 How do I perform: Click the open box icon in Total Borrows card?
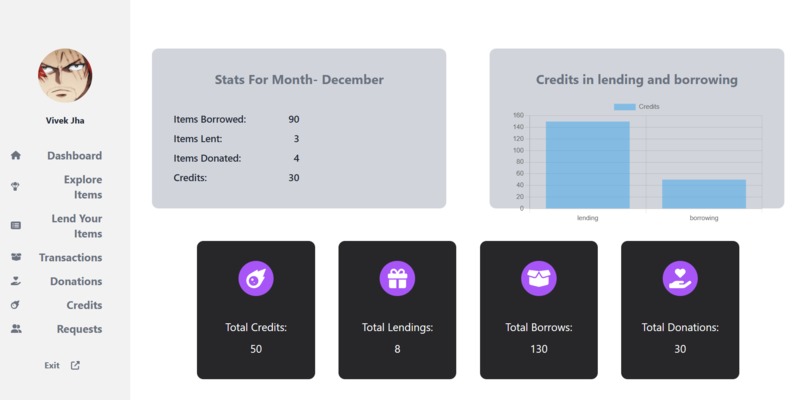539,279
